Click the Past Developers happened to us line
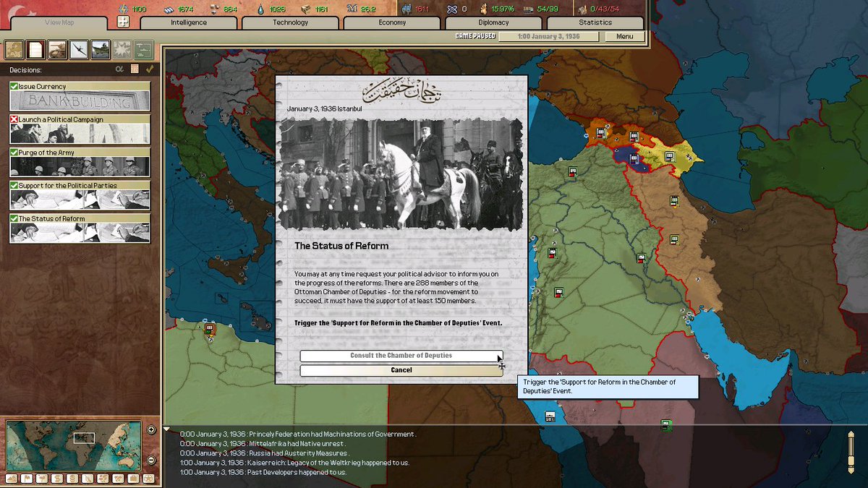This screenshot has width=868, height=488. pos(263,472)
